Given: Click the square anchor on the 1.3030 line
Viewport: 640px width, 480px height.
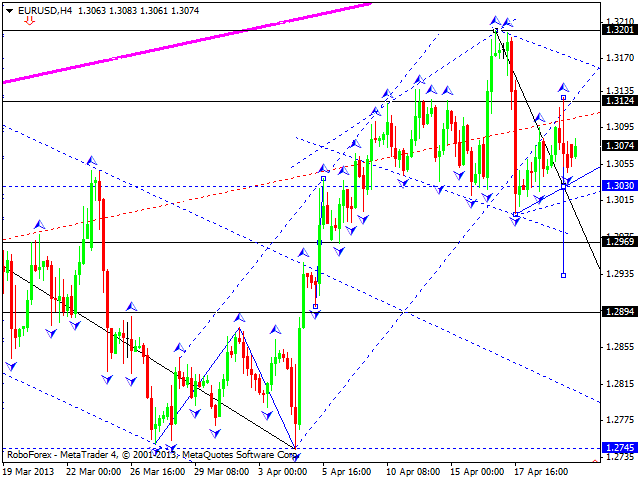Looking at the screenshot, I should click(x=564, y=186).
